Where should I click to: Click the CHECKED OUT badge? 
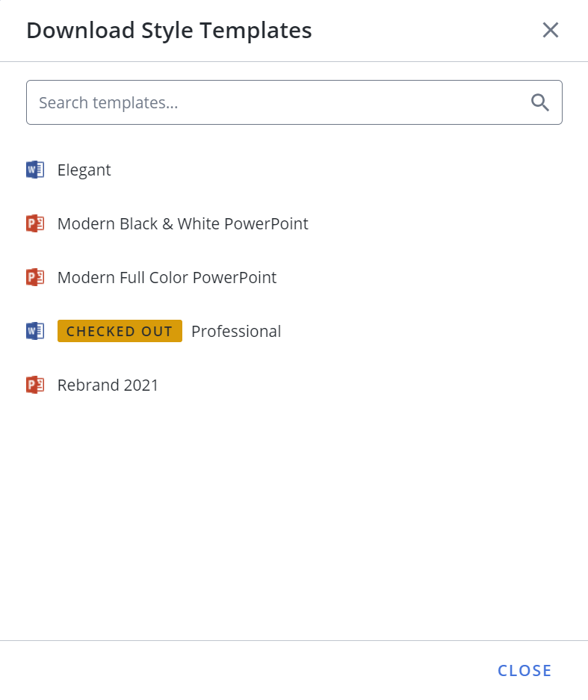(120, 331)
